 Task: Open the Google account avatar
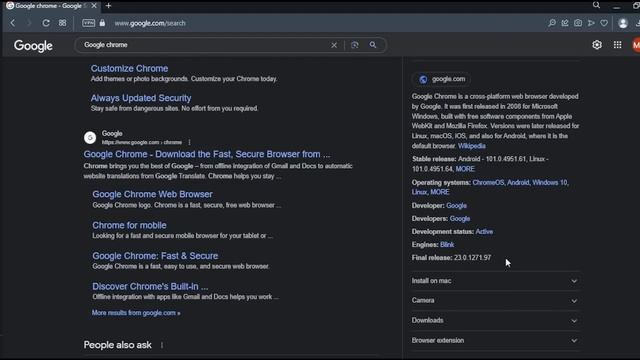(636, 45)
